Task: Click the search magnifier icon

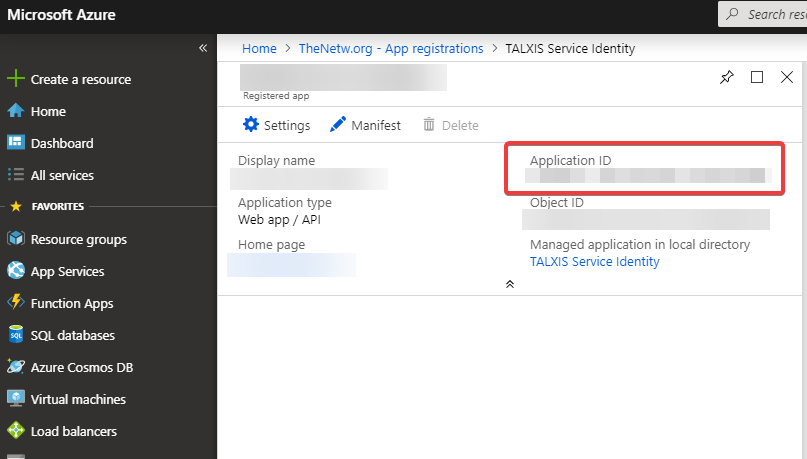Action: pos(732,14)
